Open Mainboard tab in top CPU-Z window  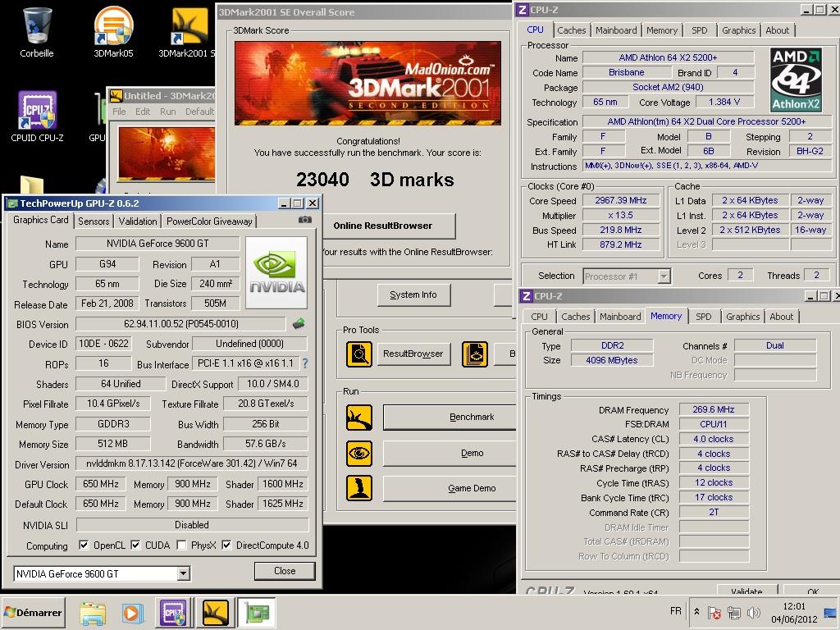click(616, 30)
